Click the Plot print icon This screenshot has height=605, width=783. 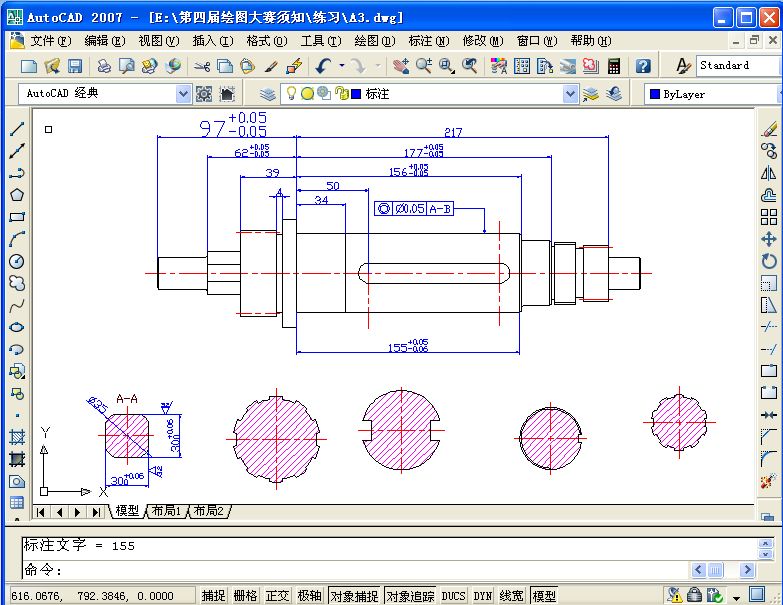tap(103, 66)
